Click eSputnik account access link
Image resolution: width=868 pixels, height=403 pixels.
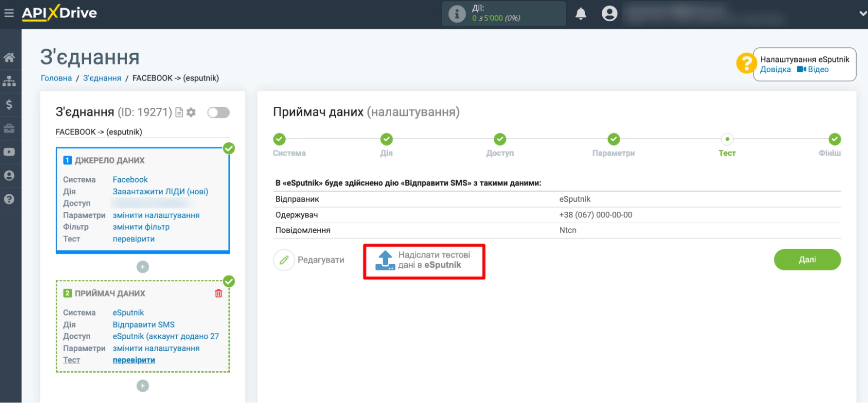point(166,336)
